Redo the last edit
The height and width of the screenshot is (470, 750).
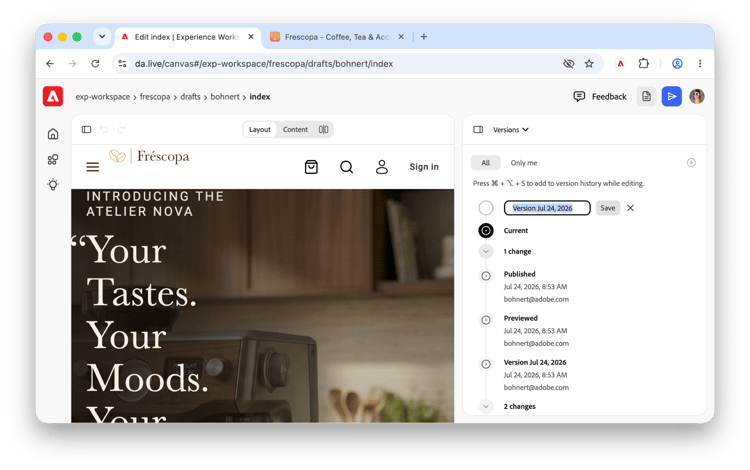click(122, 130)
